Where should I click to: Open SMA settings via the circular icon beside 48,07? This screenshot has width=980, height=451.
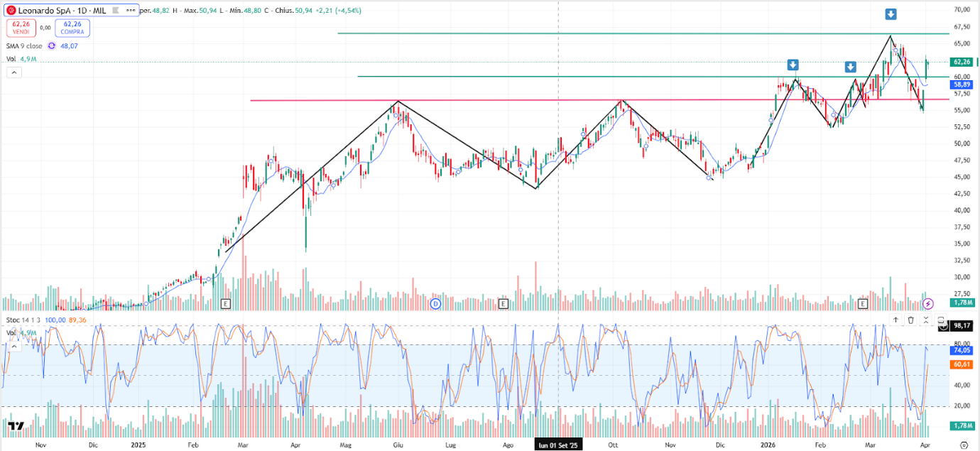click(50, 45)
